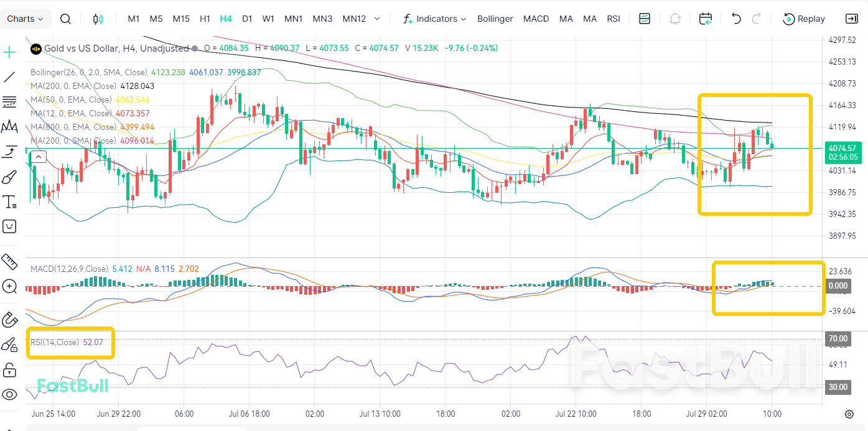
Task: Open the Fibonacci/channel lines tool
Action: [9, 102]
